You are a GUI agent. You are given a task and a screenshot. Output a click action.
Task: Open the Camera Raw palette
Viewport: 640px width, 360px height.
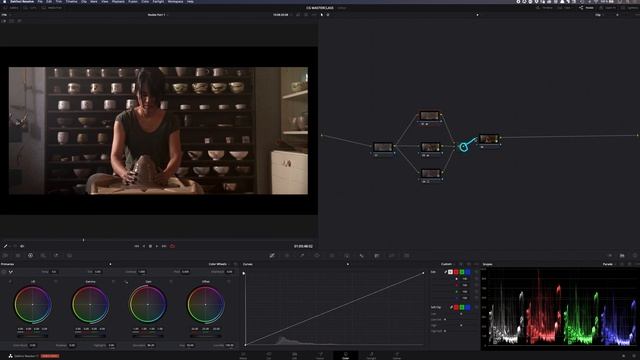coord(5,256)
